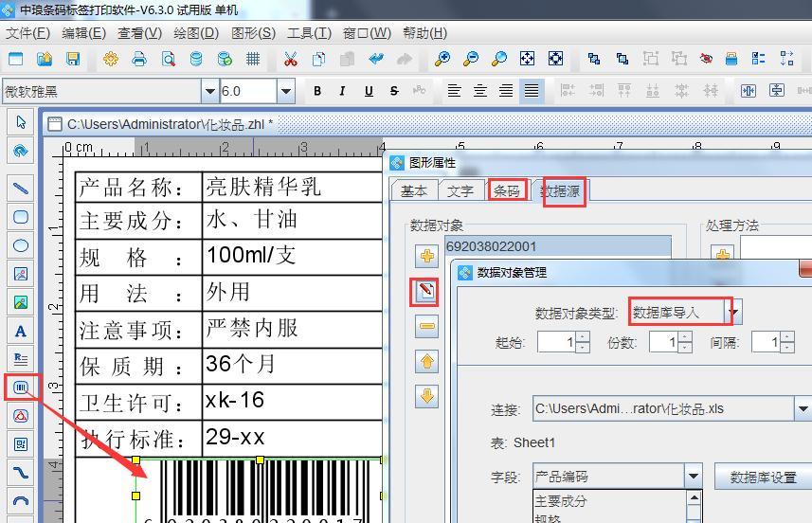Click the lock object icon in the toolbar

731,59
